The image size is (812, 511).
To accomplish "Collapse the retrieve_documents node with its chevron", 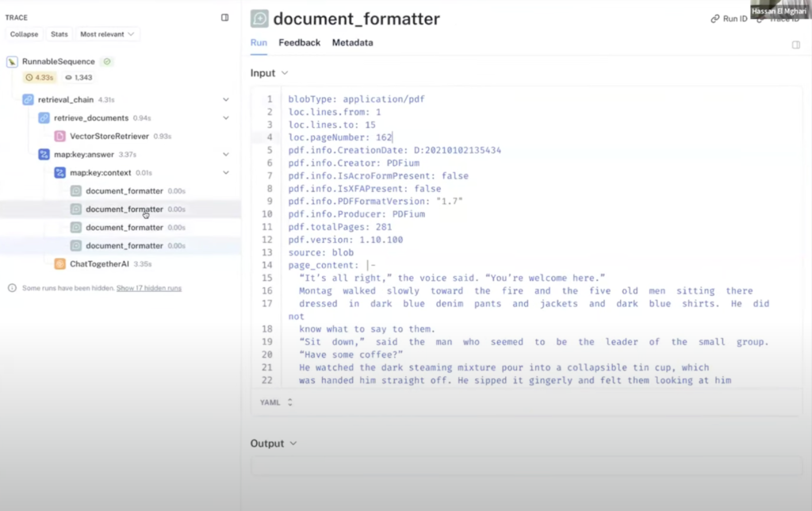I will 226,118.
